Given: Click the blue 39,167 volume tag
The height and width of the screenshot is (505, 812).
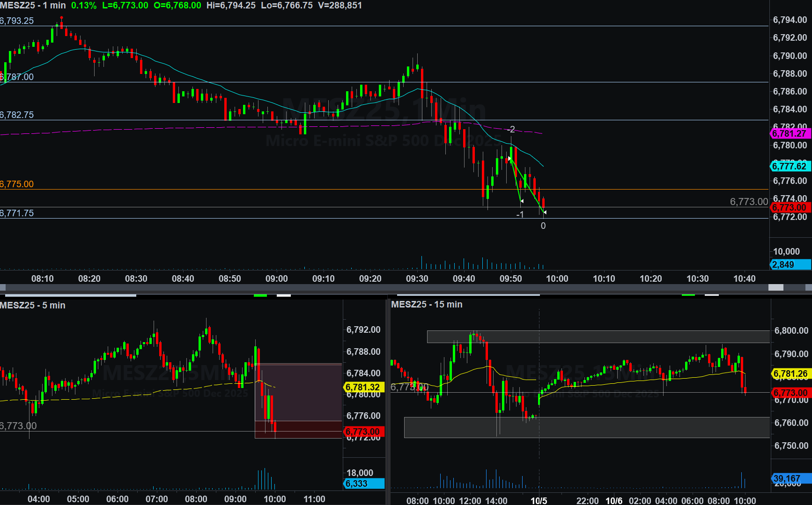Looking at the screenshot, I should click(x=790, y=478).
